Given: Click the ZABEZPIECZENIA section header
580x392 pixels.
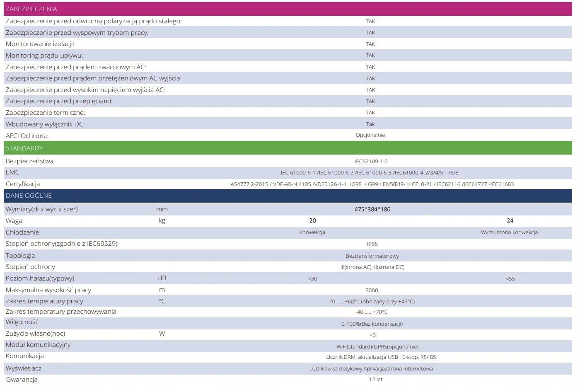Looking at the screenshot, I should (x=288, y=9).
